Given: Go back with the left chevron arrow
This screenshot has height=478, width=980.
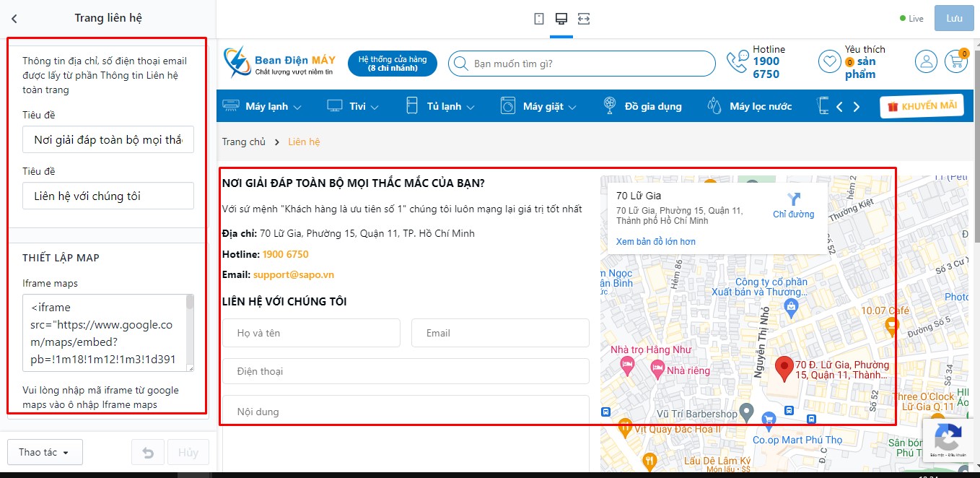Looking at the screenshot, I should 14,19.
